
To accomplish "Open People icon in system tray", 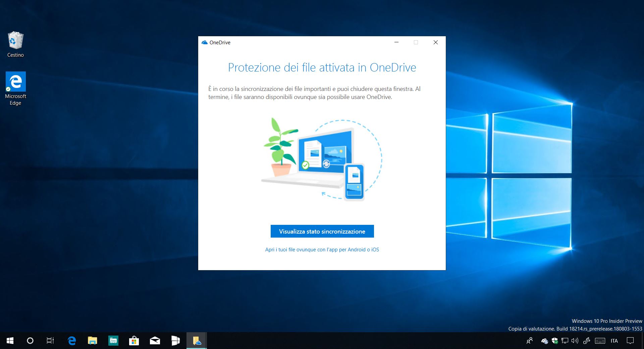I will tap(530, 341).
